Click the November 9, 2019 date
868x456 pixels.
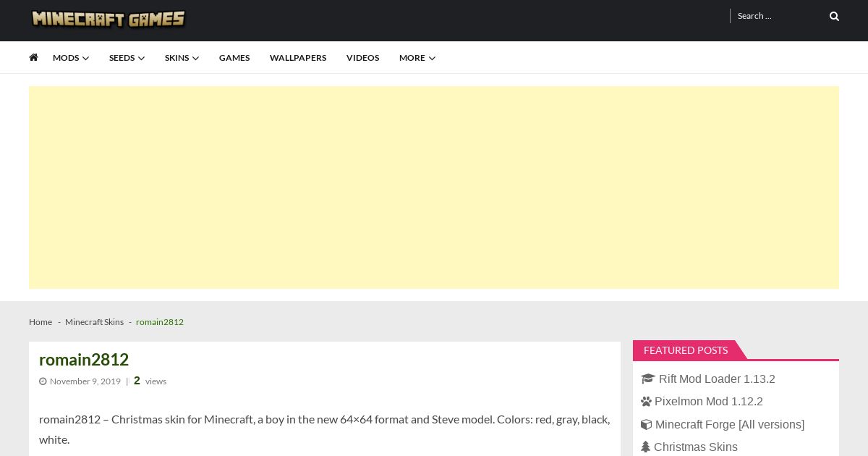tap(85, 381)
